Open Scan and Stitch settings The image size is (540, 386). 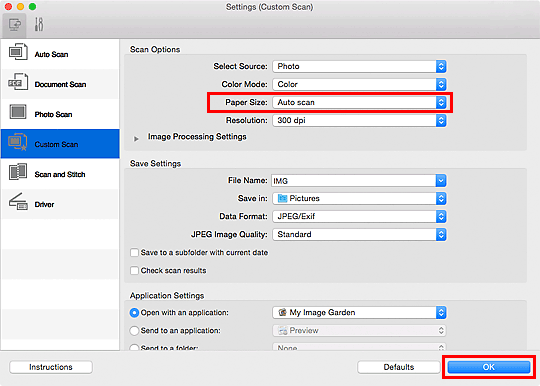click(60, 174)
